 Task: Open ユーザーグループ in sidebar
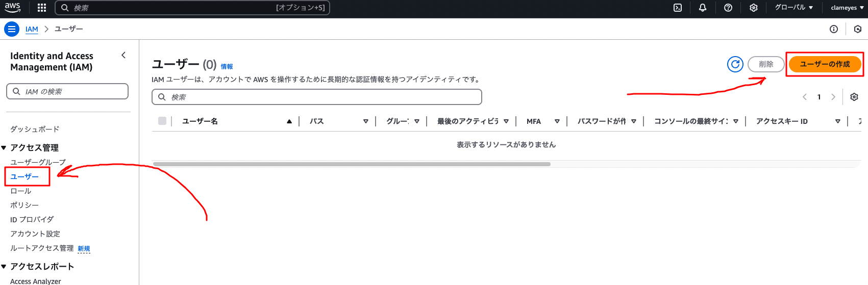click(38, 162)
